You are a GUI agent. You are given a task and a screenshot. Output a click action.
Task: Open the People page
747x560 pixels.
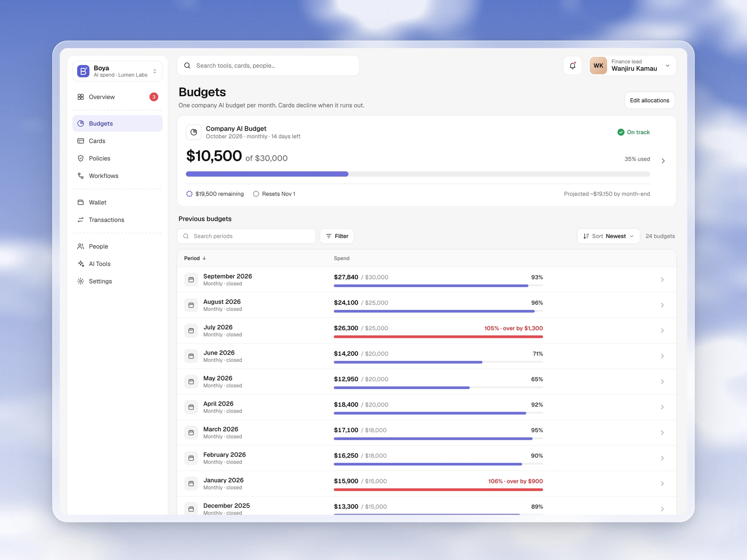click(x=118, y=246)
